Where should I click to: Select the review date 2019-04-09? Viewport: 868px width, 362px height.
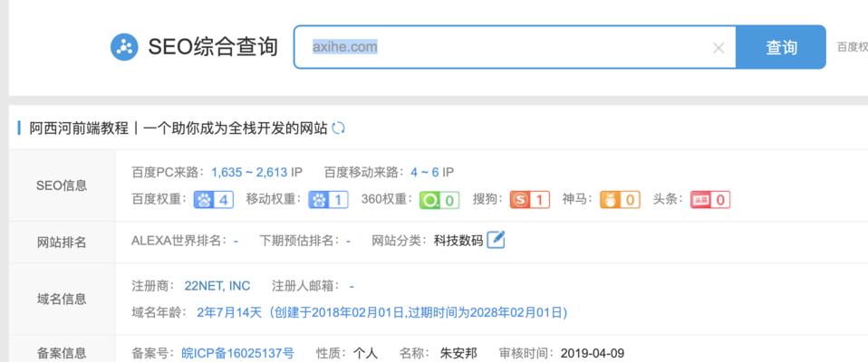coord(593,353)
